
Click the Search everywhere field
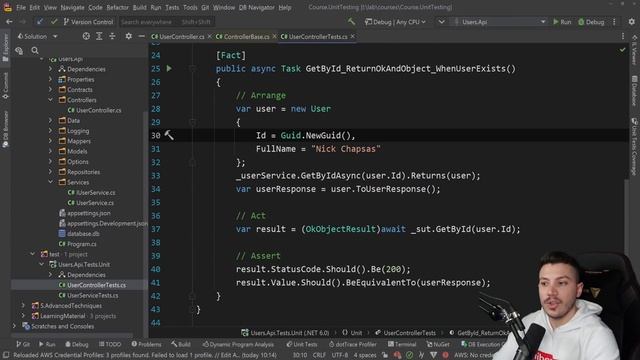tap(166, 22)
